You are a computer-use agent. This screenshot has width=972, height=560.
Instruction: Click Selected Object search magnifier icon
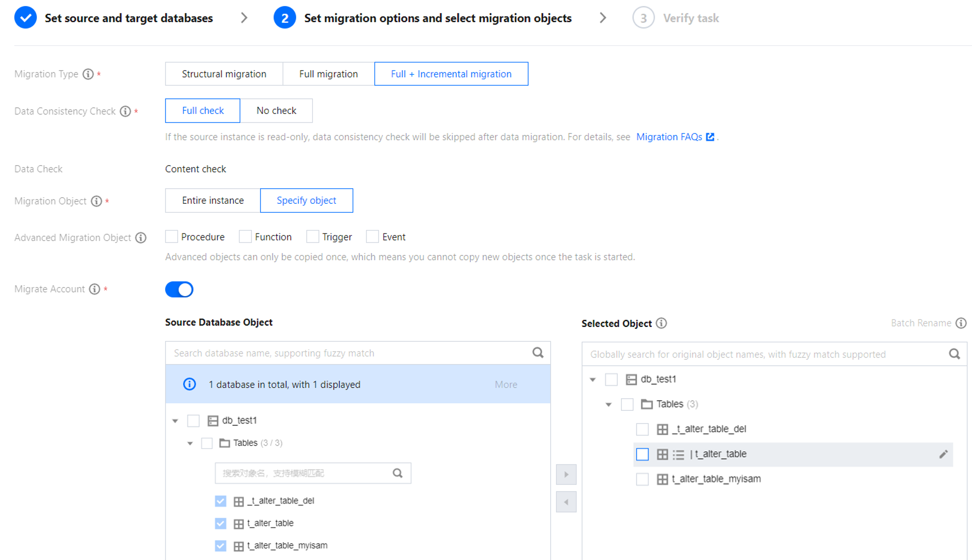point(954,354)
